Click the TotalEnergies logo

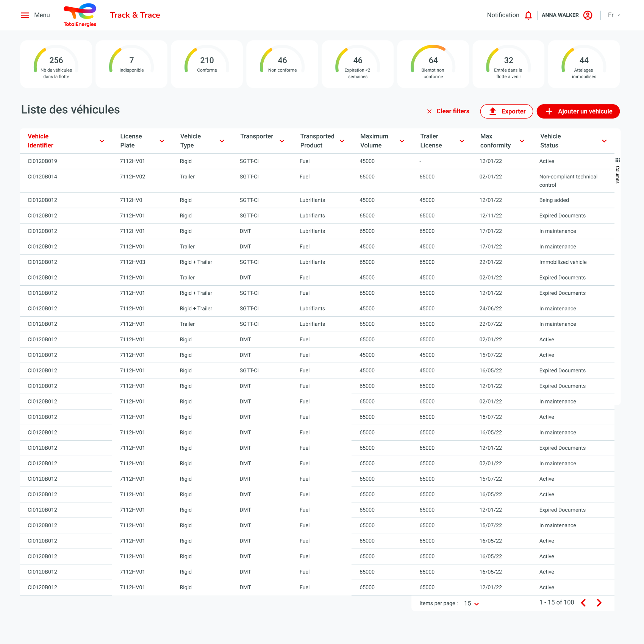(80, 15)
